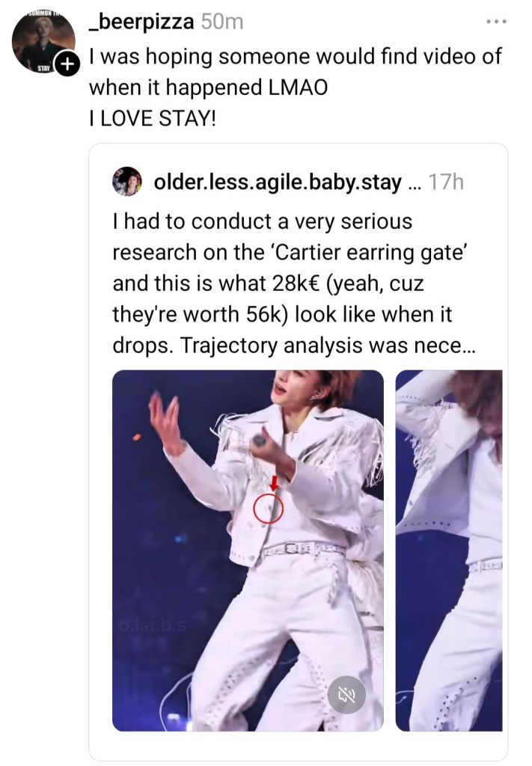532x766 pixels.
Task: Click the 17h quoted post timestamp
Action: coord(448,183)
